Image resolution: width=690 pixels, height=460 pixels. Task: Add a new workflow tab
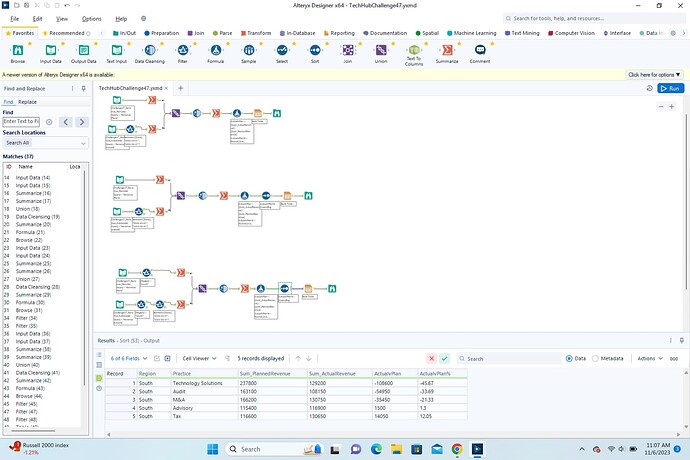click(x=180, y=88)
